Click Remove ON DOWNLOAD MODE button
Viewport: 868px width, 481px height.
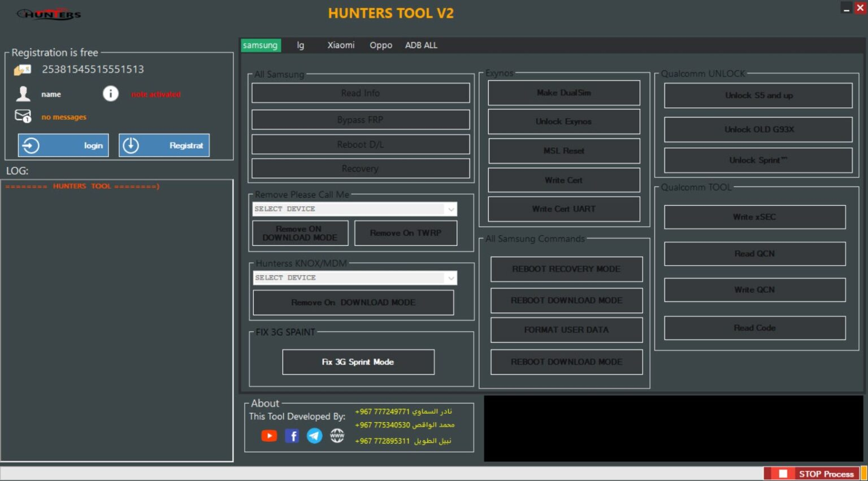[300, 233]
